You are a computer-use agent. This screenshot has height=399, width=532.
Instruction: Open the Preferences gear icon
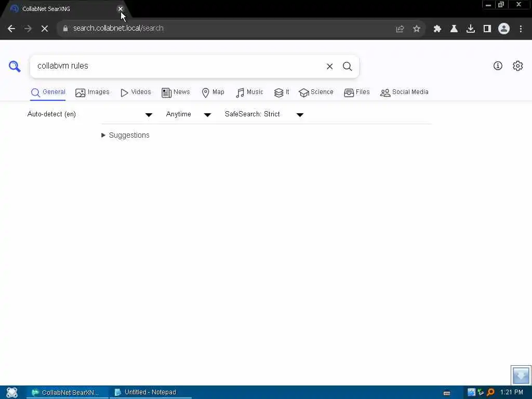click(518, 66)
